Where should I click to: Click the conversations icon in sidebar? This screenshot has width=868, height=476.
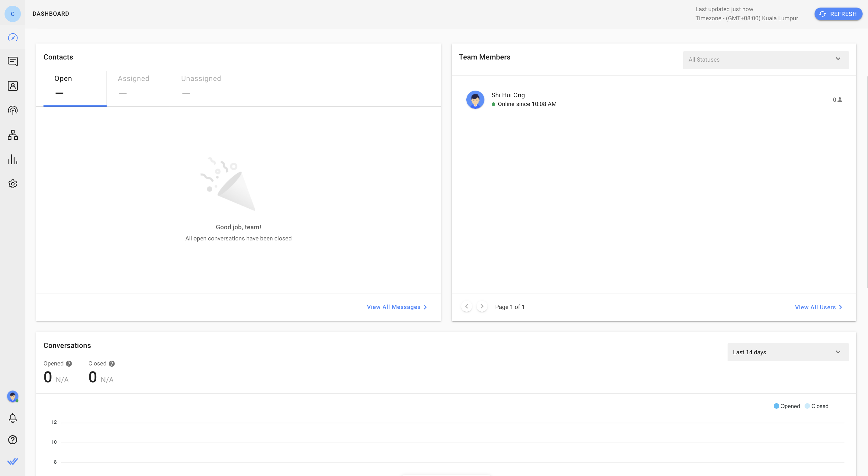pyautogui.click(x=12, y=61)
